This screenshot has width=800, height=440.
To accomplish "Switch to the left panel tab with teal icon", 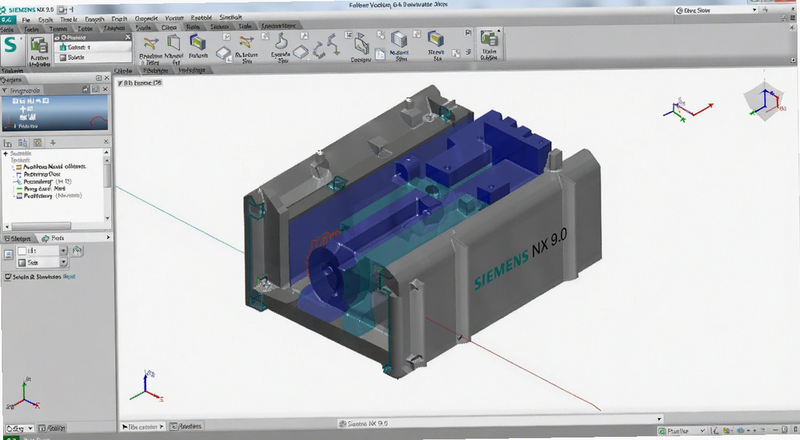I will coord(53,238).
